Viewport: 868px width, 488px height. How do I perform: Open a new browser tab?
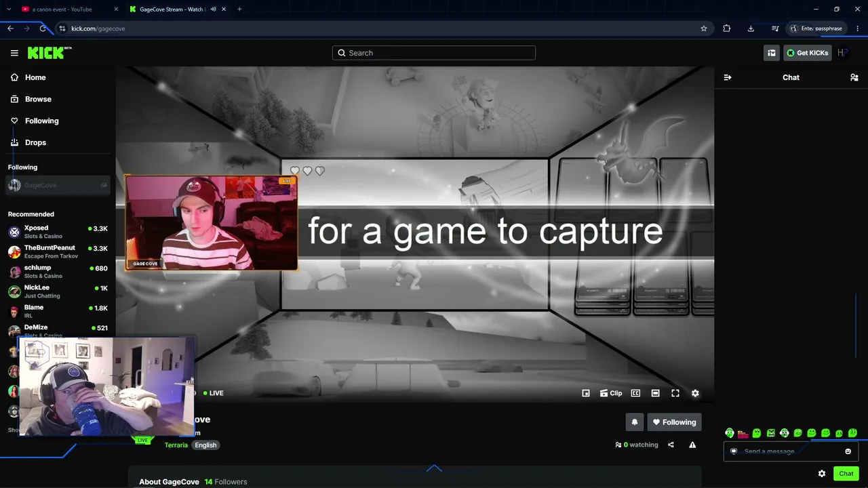(x=239, y=9)
